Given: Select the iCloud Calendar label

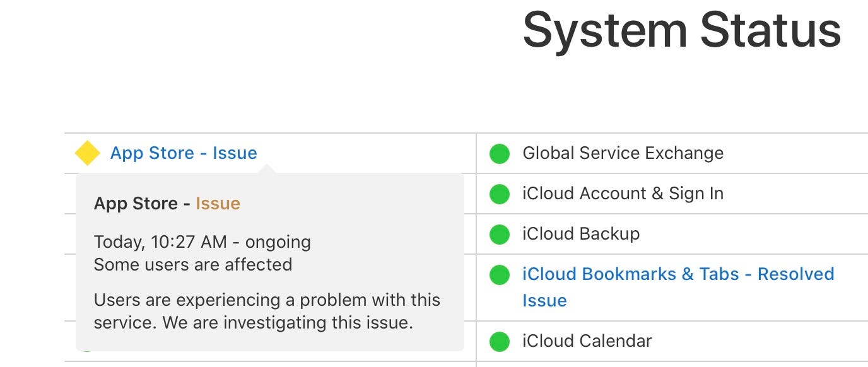Looking at the screenshot, I should 587,341.
